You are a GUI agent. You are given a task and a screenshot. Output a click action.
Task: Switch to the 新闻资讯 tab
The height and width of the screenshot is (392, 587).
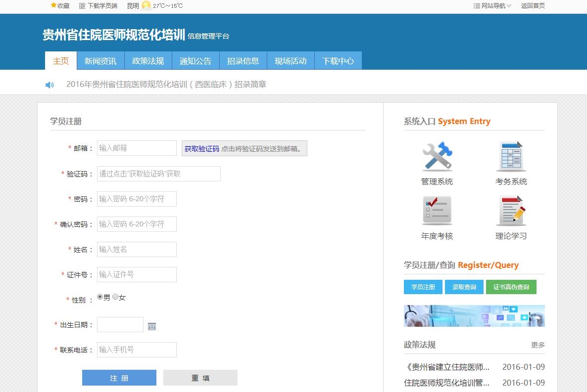click(100, 61)
